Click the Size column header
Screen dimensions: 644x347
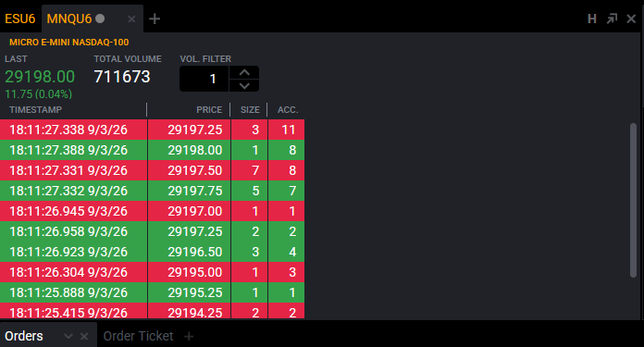(x=250, y=110)
